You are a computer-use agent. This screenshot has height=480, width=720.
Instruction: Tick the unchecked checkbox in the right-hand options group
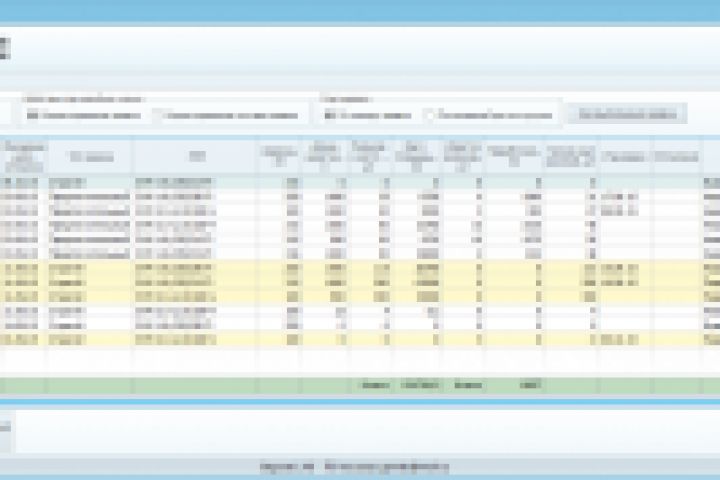click(429, 115)
